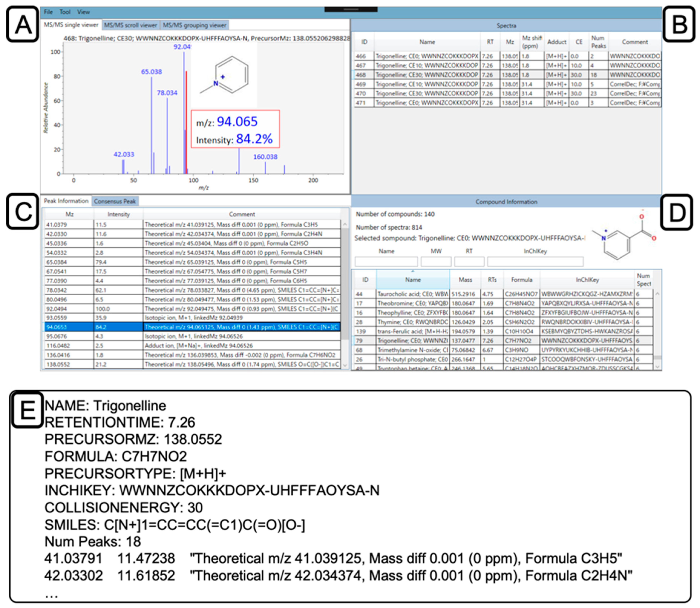Sort spectra table by Adduct column
This screenshot has height=608, width=700.
click(557, 42)
